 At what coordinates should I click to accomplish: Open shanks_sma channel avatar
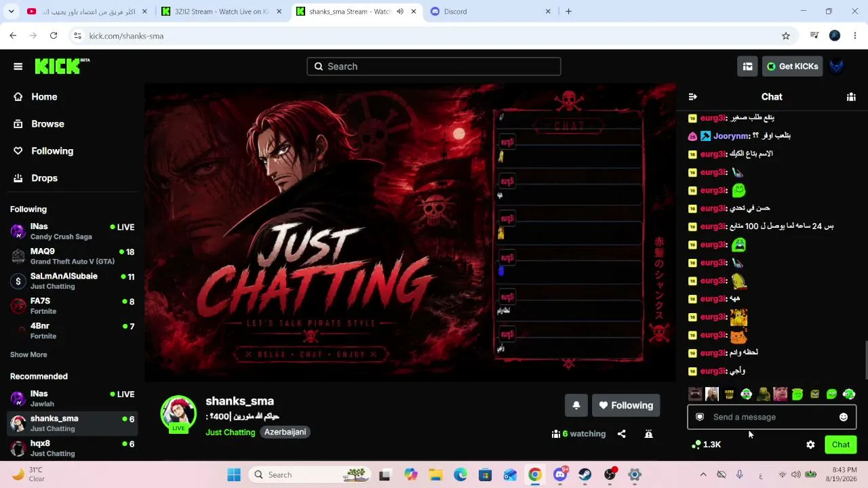[x=178, y=413]
